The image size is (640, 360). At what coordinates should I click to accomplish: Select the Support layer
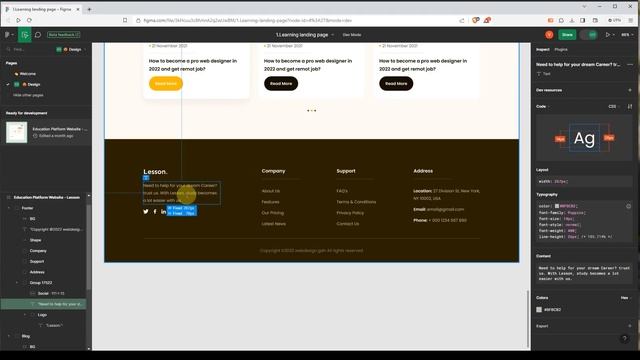coord(37,261)
